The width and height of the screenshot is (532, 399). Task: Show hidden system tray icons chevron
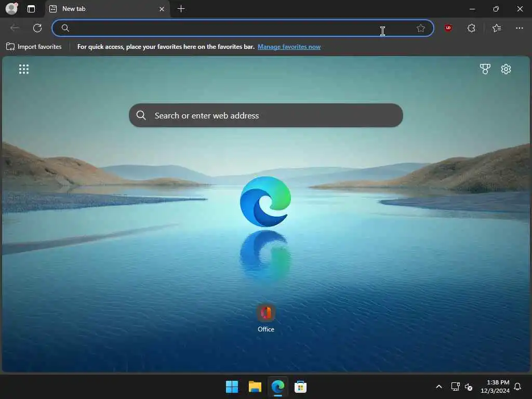click(438, 387)
